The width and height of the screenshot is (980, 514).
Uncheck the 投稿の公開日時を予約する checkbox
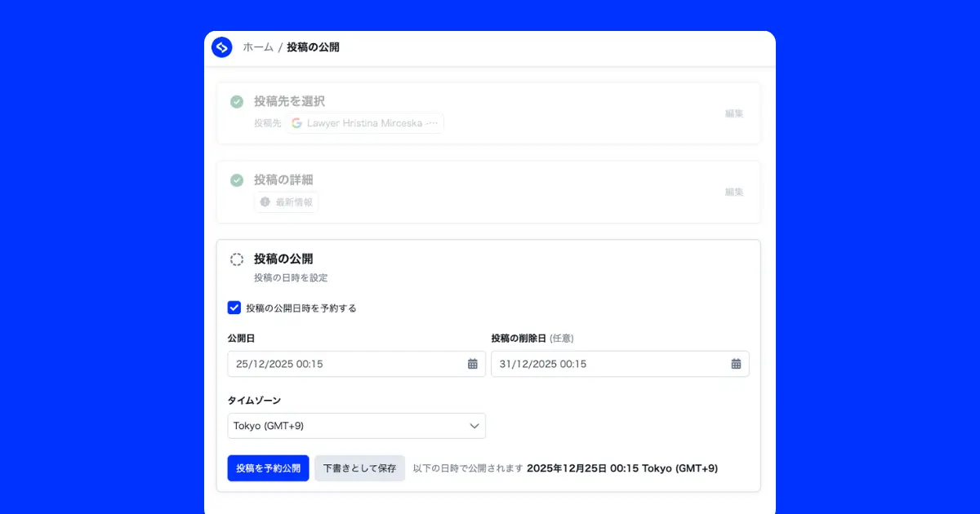(x=234, y=308)
